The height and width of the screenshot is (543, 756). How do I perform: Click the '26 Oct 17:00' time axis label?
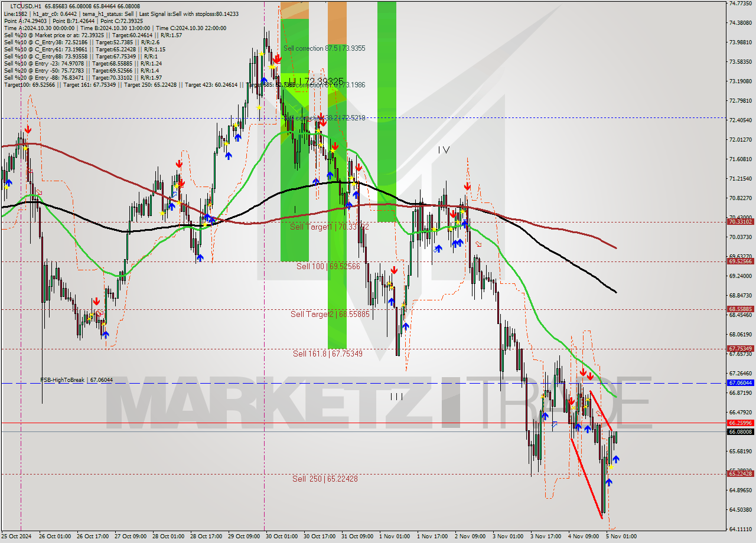[93, 537]
